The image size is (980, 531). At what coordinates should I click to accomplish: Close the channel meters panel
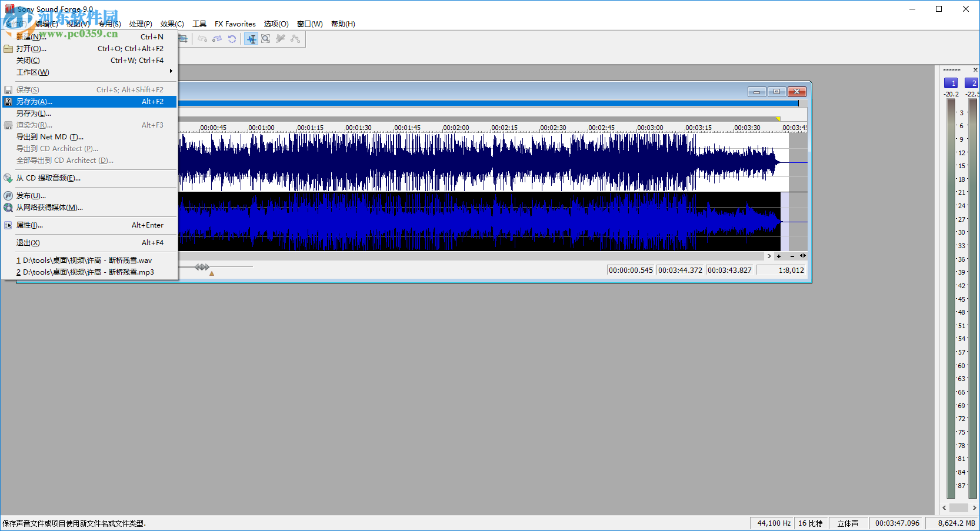tap(975, 70)
